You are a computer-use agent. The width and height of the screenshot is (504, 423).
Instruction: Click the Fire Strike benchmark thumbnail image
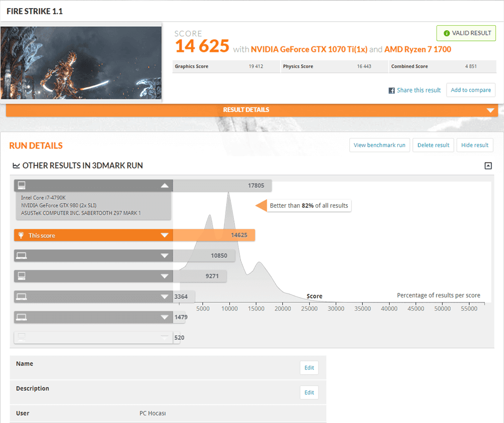point(81,63)
